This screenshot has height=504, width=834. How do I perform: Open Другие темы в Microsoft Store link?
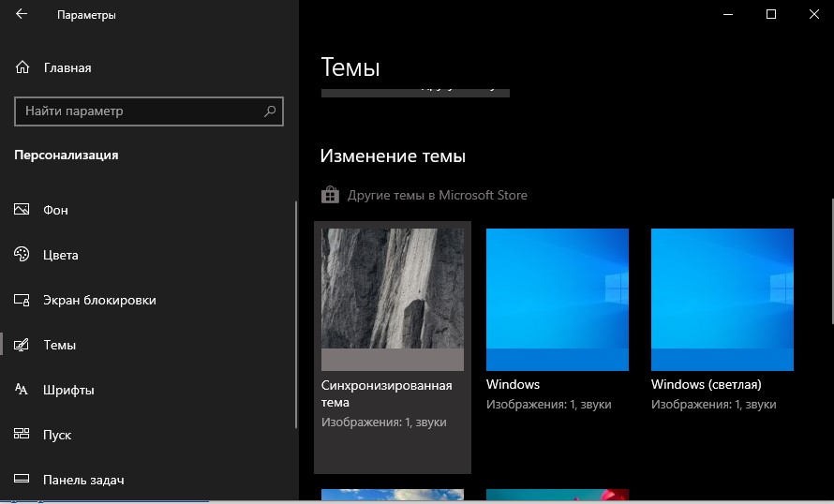(438, 195)
